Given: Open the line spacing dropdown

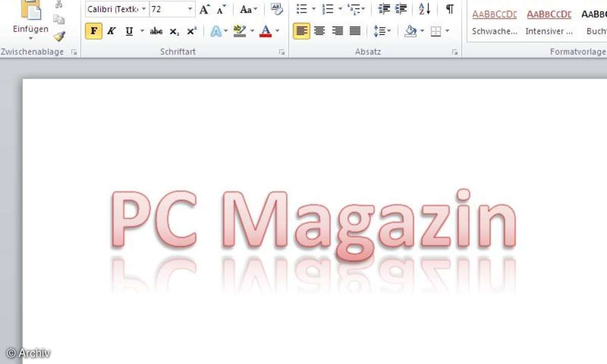Looking at the screenshot, I should click(x=382, y=31).
